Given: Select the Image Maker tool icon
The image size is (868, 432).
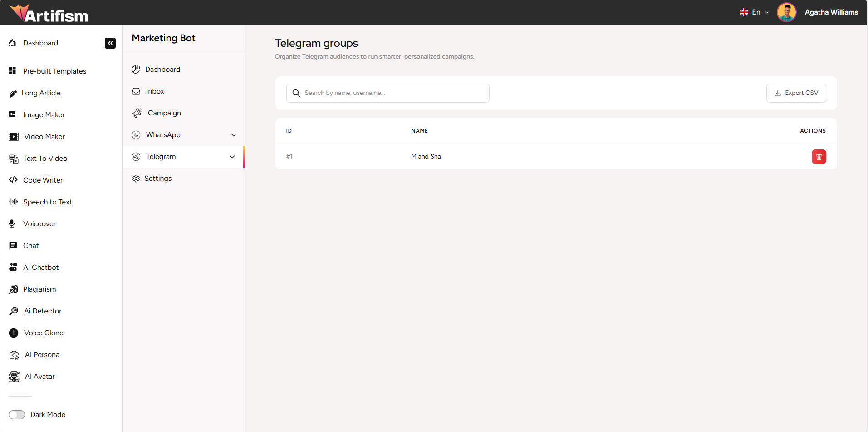Looking at the screenshot, I should pos(12,114).
